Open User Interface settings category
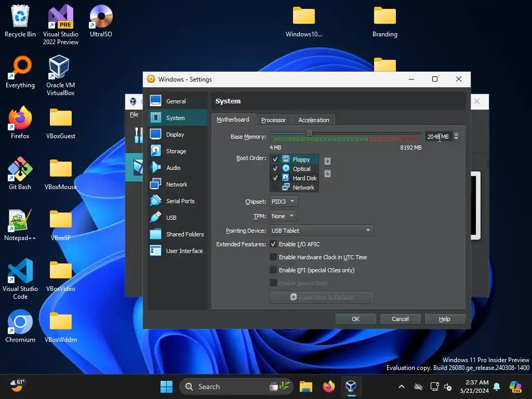 (178, 251)
